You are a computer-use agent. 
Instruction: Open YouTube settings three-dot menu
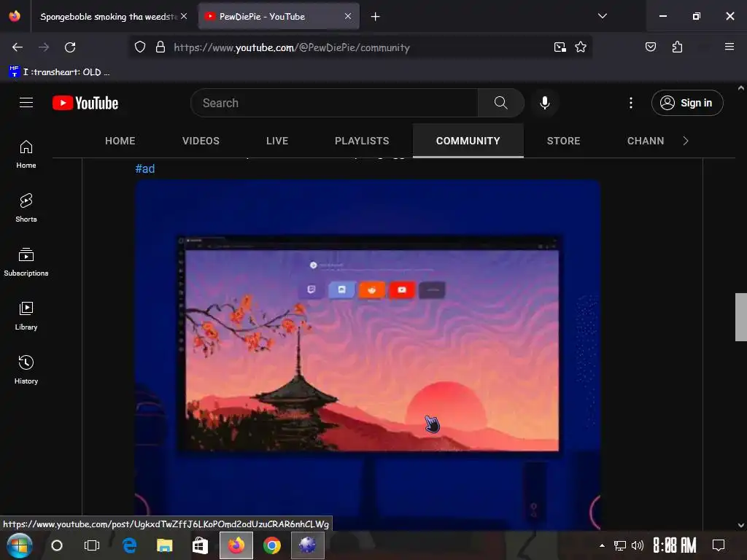coord(631,103)
